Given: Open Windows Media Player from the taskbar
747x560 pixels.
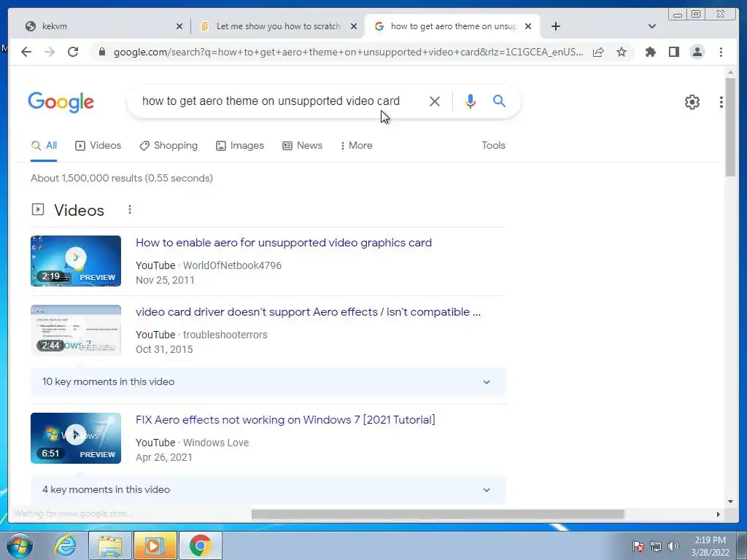Looking at the screenshot, I should pos(155,545).
